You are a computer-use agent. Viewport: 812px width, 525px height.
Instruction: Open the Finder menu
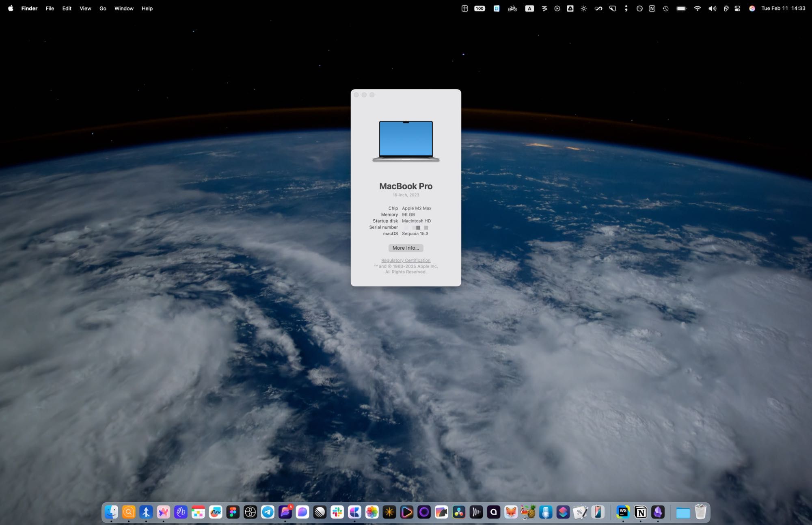(x=29, y=8)
